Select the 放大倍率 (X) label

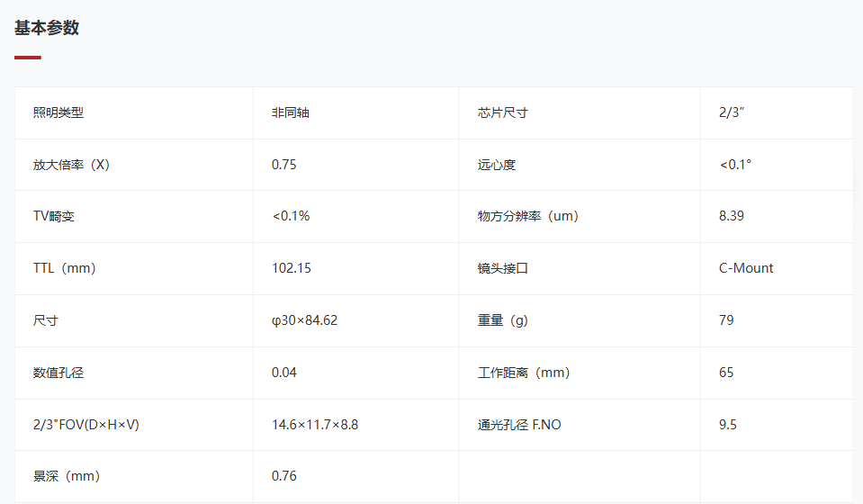point(71,165)
